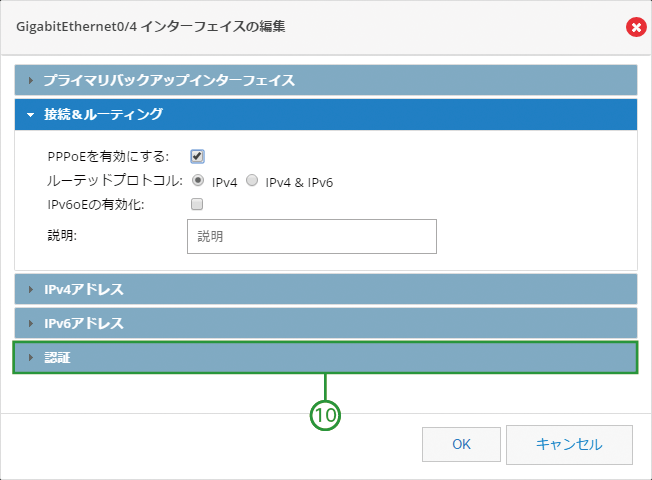
Task: Close the GigabitEthernet0/4 edit dialog
Action: click(636, 27)
